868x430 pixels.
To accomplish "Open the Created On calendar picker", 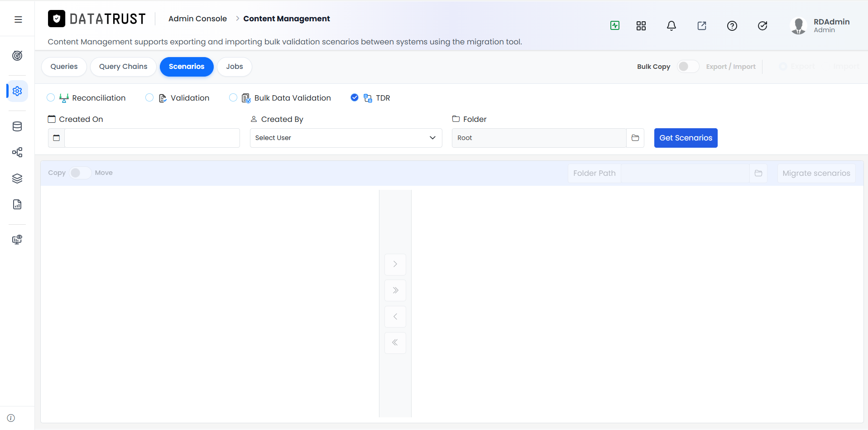I will [56, 138].
